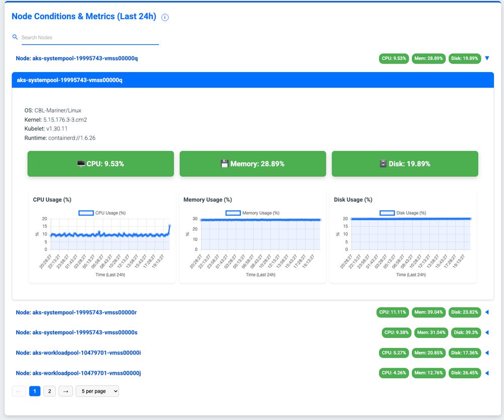
Task: Click the Kubelet: v1.30.11 line
Action: (46, 129)
